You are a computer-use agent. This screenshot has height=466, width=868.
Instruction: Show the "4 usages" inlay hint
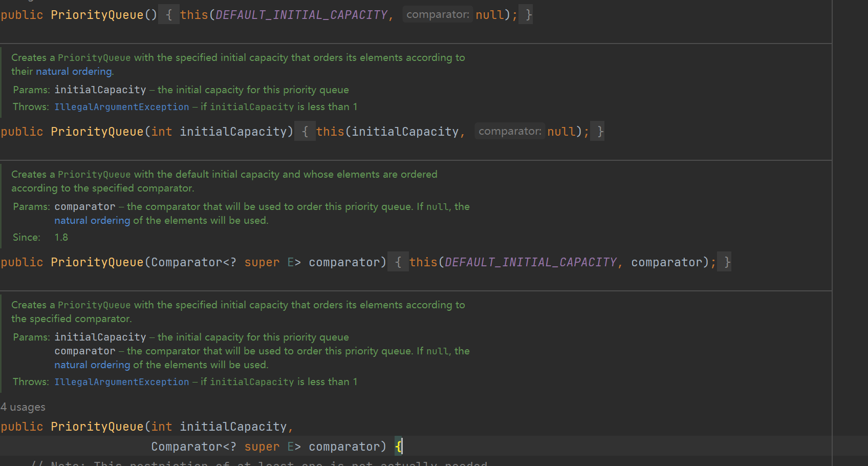pyautogui.click(x=23, y=408)
